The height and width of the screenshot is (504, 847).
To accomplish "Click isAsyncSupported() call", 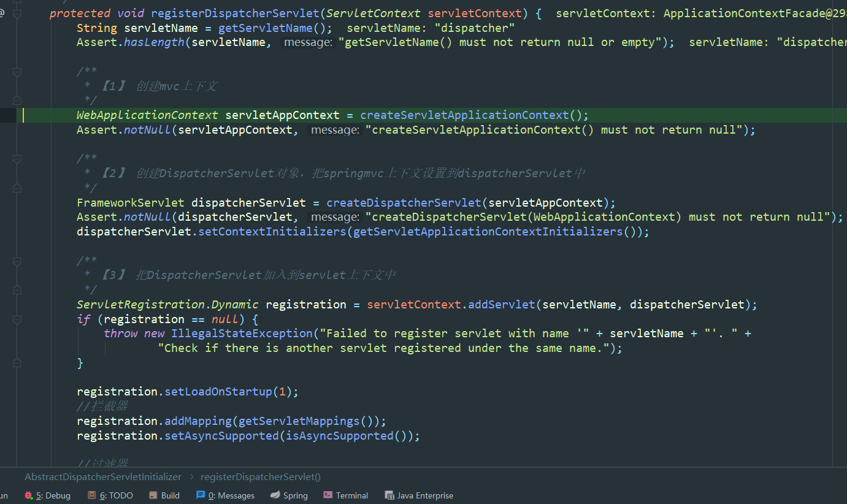I will pyautogui.click(x=347, y=436).
